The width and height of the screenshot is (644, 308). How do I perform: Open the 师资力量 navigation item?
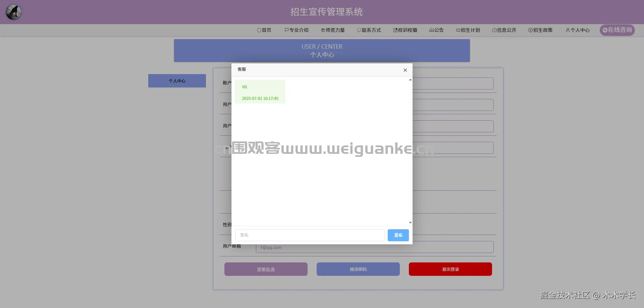tap(333, 30)
